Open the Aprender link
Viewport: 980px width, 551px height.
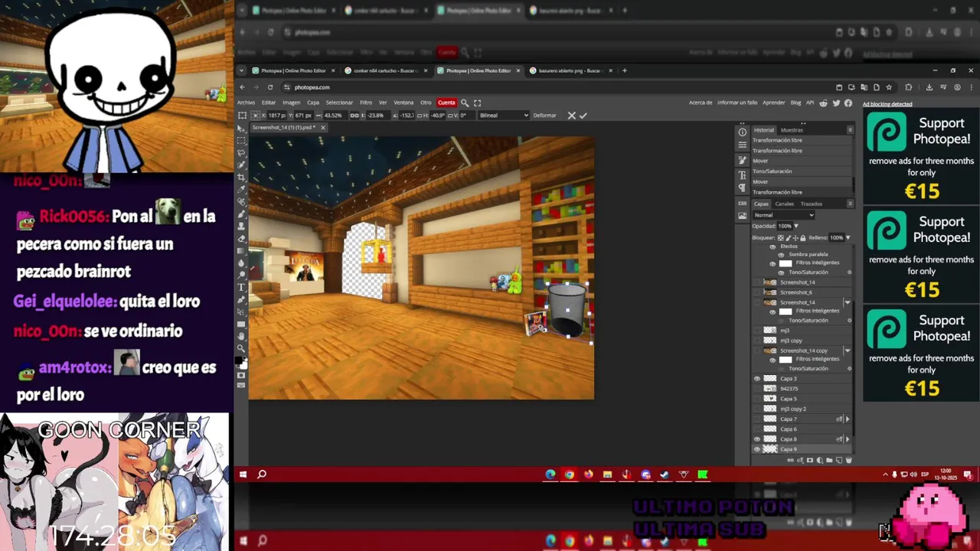[774, 103]
